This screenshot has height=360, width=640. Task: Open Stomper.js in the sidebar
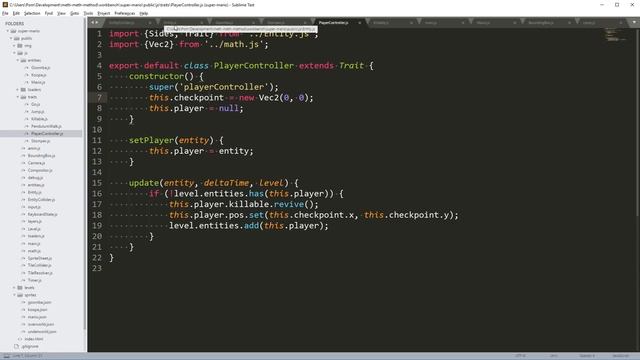coord(40,141)
